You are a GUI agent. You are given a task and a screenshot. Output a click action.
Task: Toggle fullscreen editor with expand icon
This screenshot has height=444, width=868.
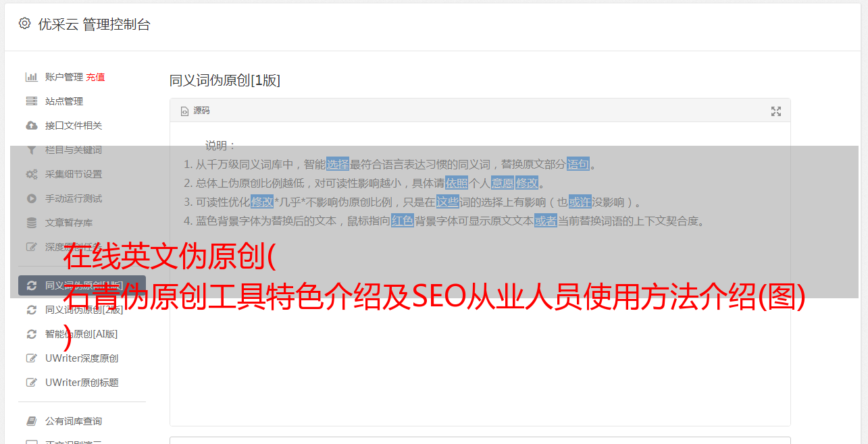776,111
